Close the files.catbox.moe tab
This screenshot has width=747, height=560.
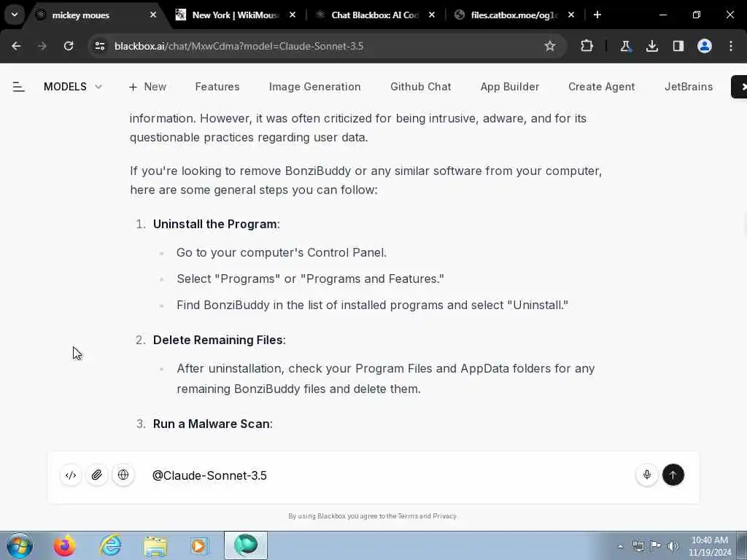[571, 15]
